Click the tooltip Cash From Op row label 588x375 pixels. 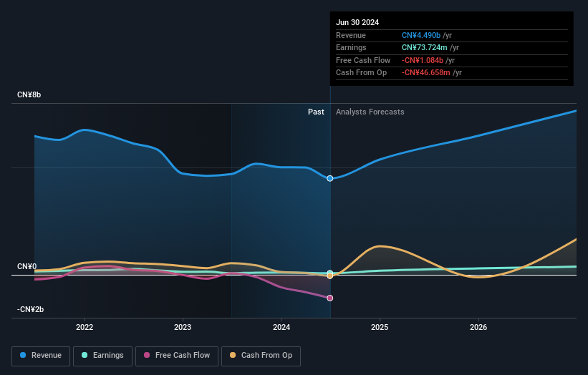pos(361,73)
